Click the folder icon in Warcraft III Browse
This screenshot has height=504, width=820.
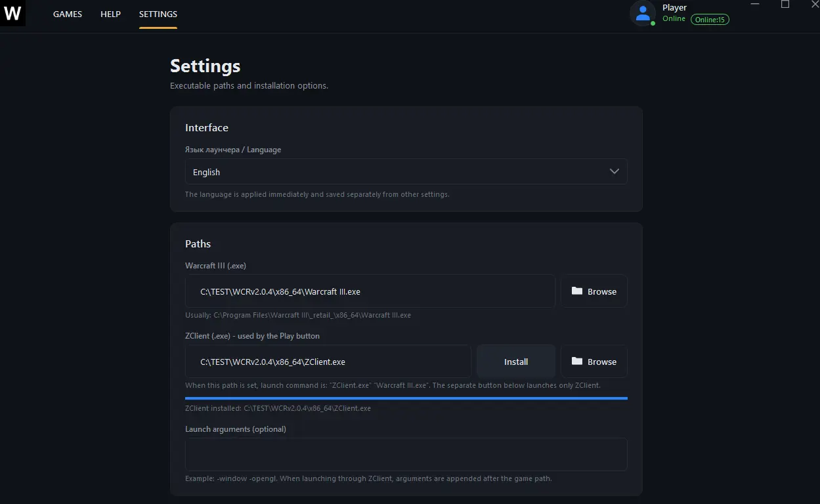click(x=577, y=291)
